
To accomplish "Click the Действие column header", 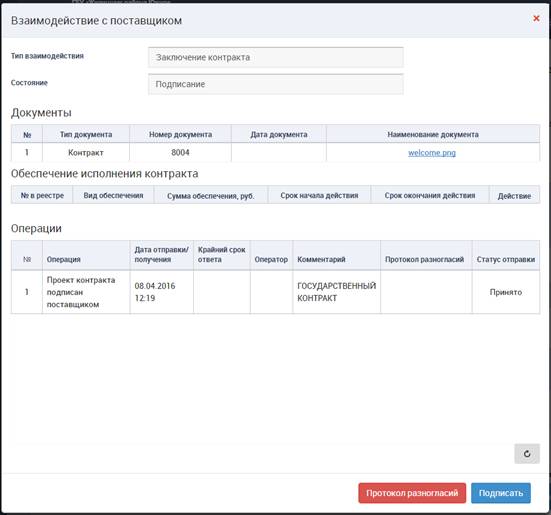I will [514, 196].
